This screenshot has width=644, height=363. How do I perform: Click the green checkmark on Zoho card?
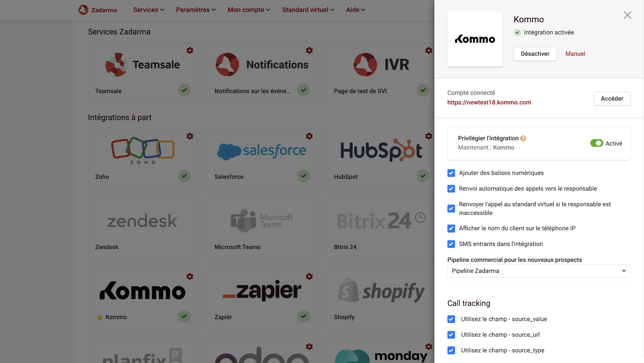pyautogui.click(x=184, y=176)
